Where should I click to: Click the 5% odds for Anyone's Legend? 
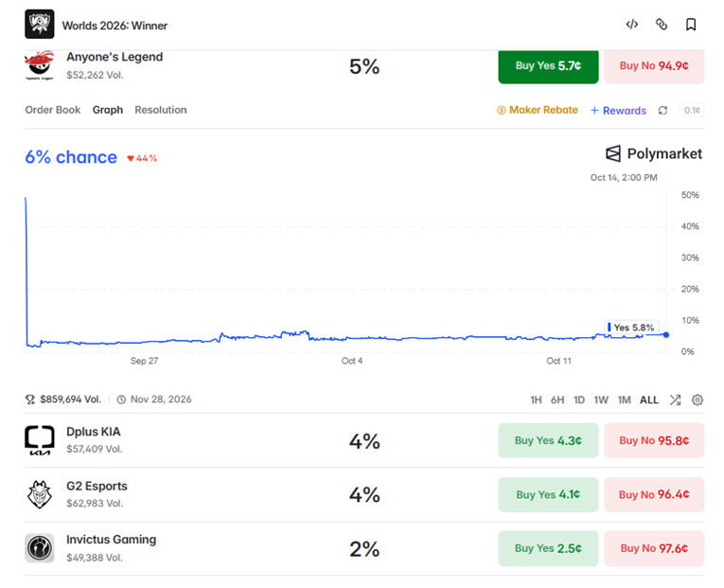point(364,67)
